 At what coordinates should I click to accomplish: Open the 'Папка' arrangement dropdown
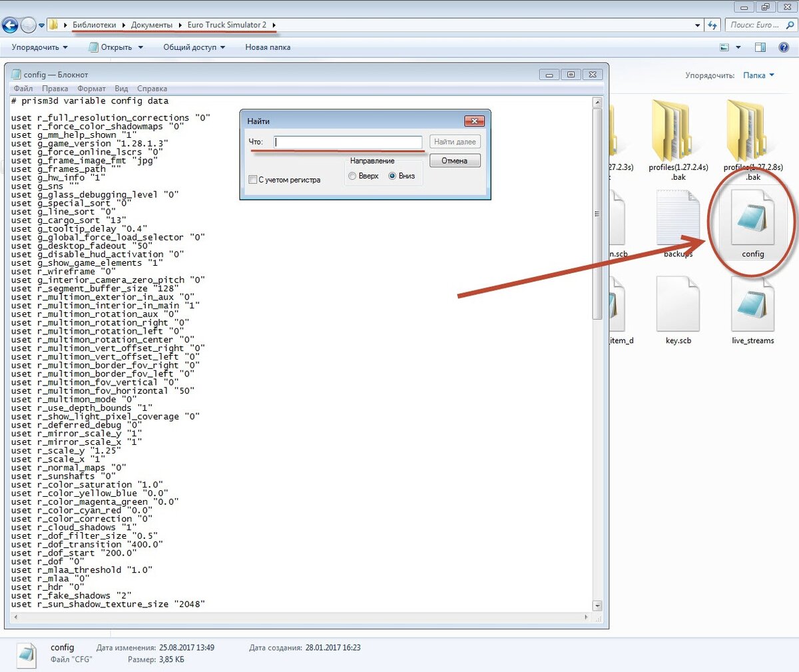(758, 75)
